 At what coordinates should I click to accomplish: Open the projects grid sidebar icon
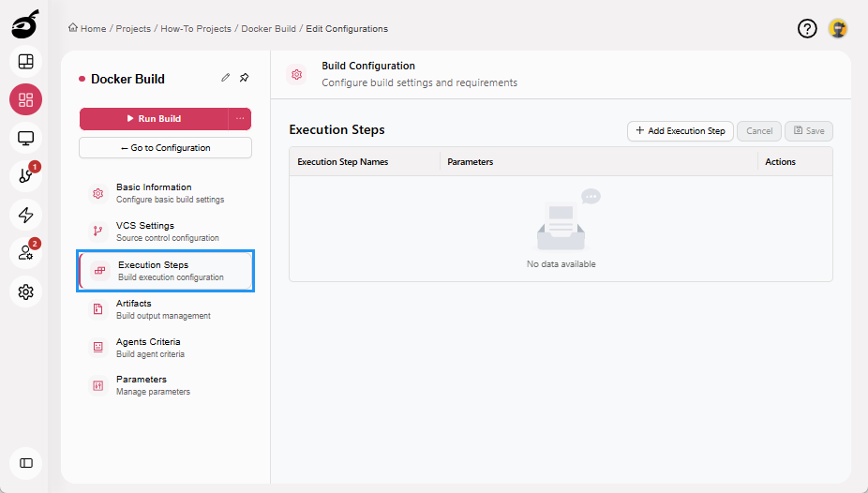tap(25, 99)
